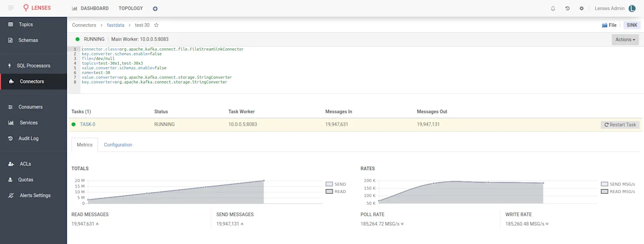Click the Audit Log history icon
This screenshot has height=244, width=644.
pyautogui.click(x=11, y=138)
